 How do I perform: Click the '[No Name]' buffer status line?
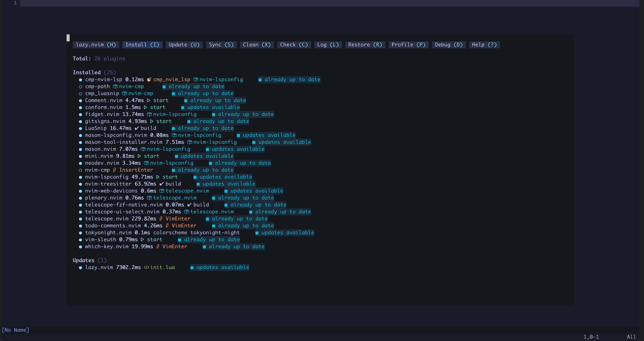(x=15, y=330)
